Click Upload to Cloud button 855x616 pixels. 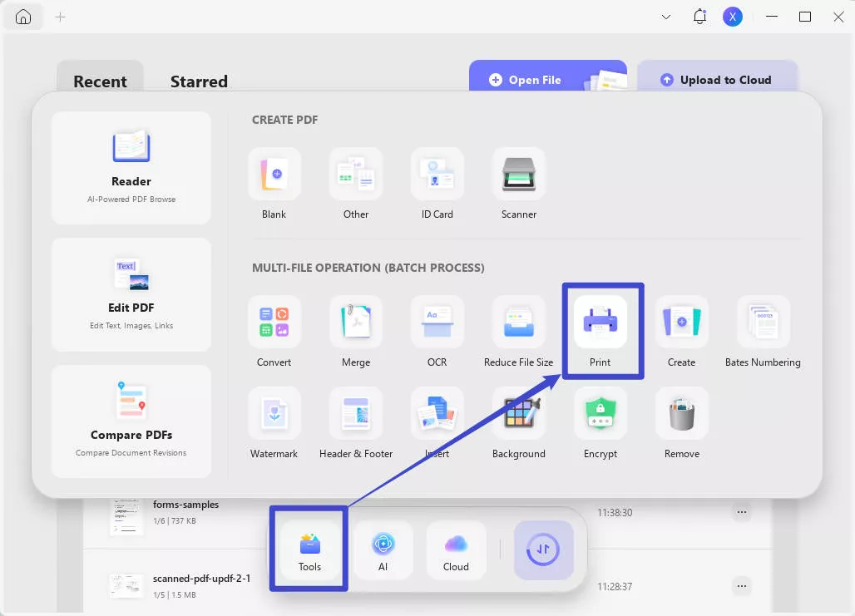coord(717,76)
